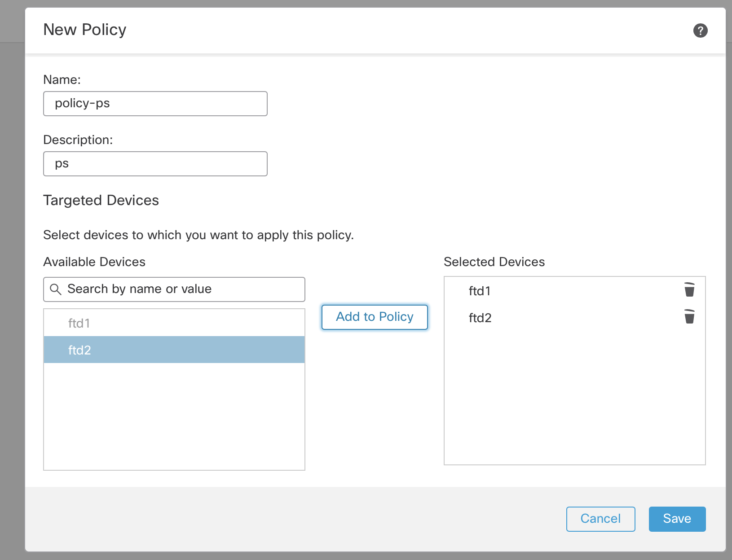This screenshot has width=732, height=560.
Task: Click the Description: label
Action: 78,140
